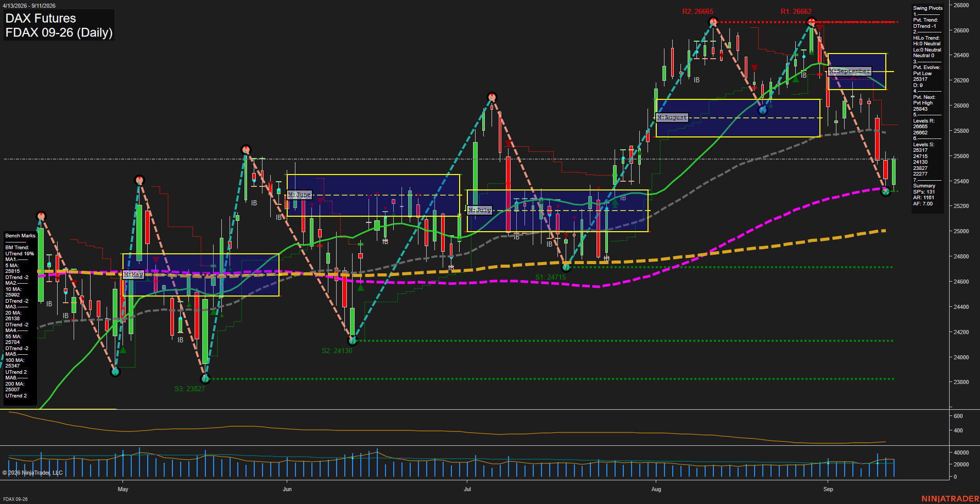Click the M:July monthly range label
The image size is (980, 504).
[x=480, y=210]
